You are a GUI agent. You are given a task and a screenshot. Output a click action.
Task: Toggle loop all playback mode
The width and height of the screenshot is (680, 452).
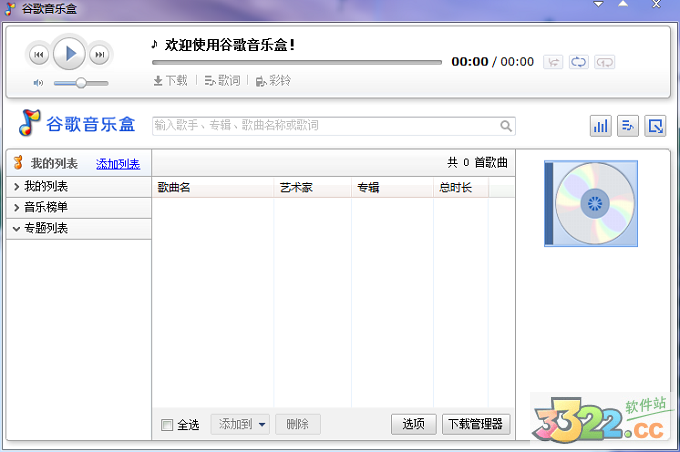coord(579,62)
